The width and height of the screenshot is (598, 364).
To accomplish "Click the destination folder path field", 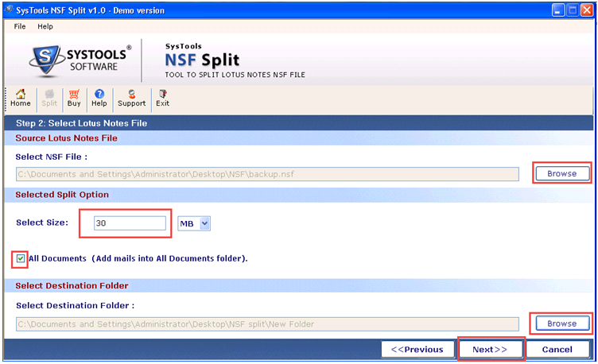I will tap(267, 324).
